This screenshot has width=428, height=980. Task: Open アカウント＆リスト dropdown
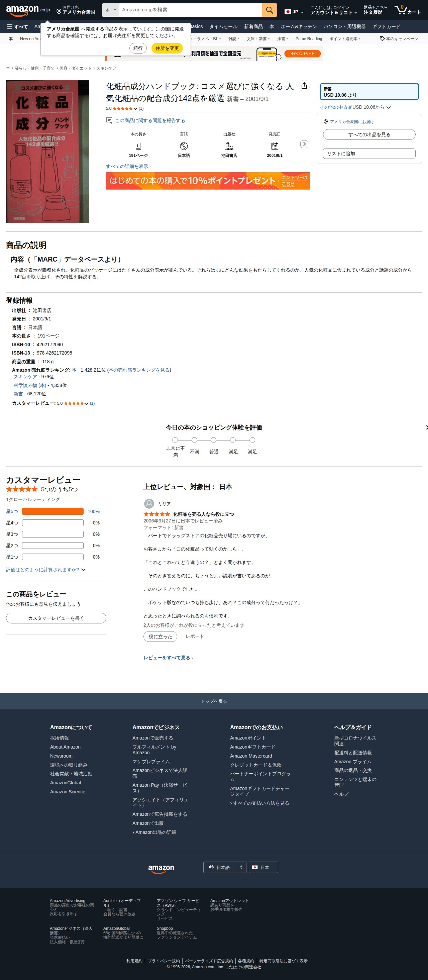point(334,10)
